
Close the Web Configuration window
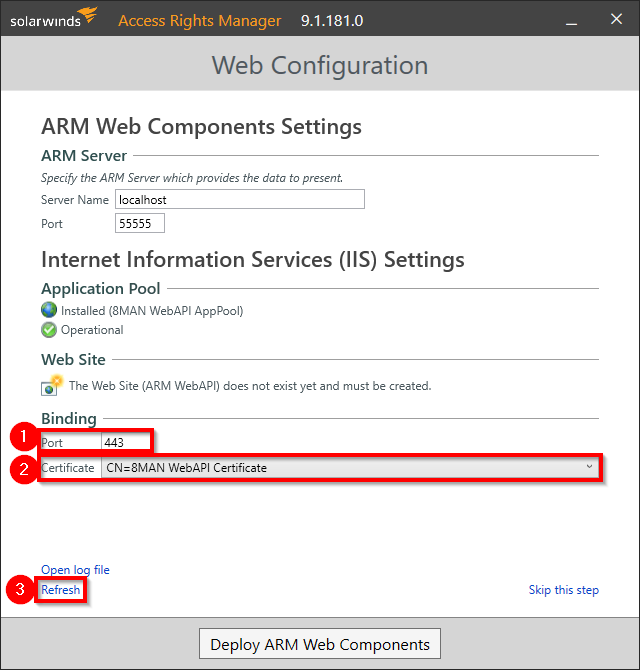(x=616, y=19)
